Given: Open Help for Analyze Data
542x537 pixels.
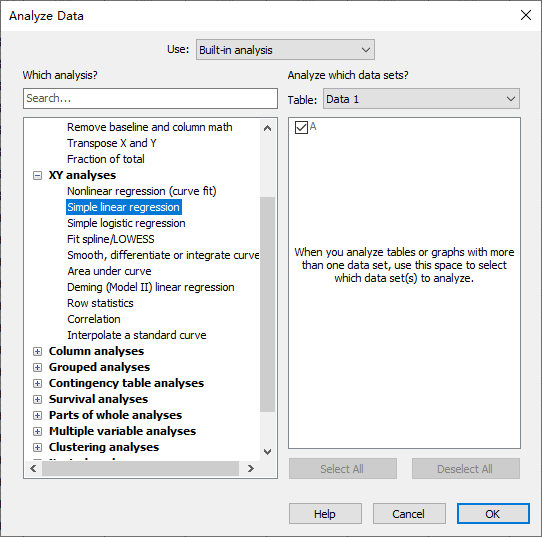Looking at the screenshot, I should tap(325, 514).
